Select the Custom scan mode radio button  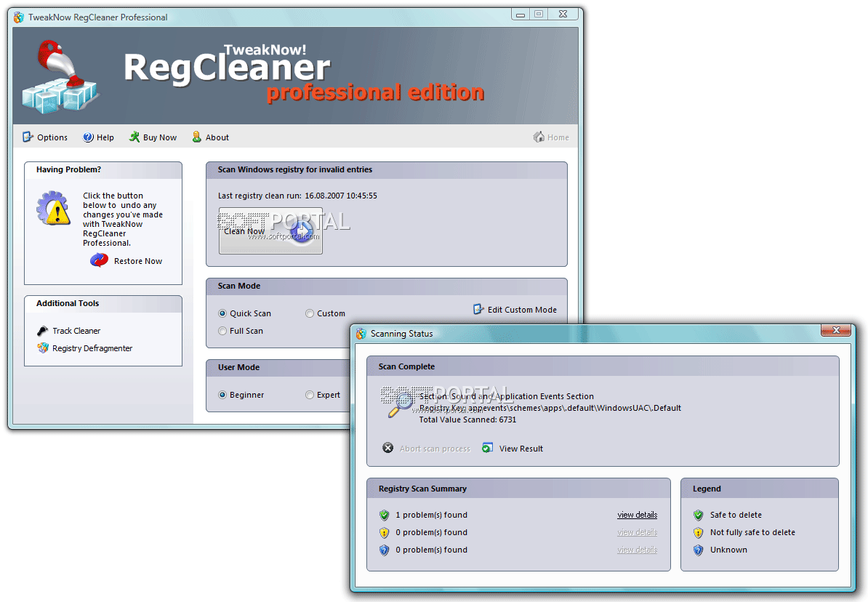(x=310, y=313)
